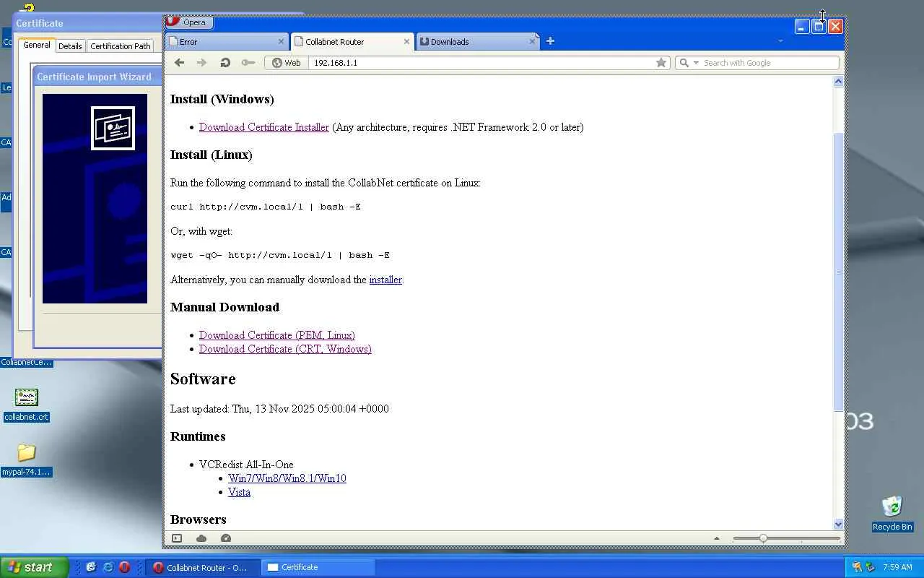Launch Internet Explorer from Quick Launch
The image size is (924, 578).
click(x=108, y=567)
